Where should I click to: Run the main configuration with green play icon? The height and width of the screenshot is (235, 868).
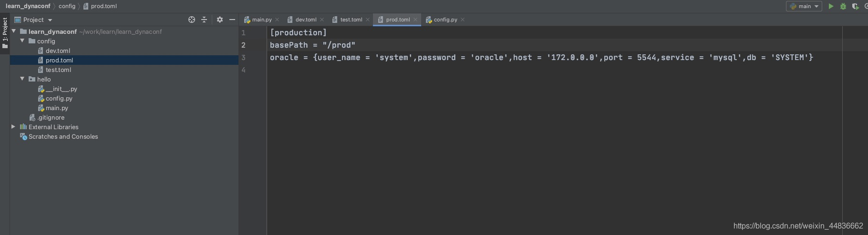click(x=831, y=6)
